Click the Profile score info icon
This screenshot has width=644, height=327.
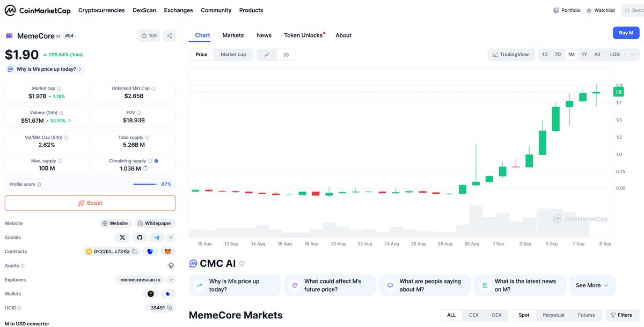tap(39, 184)
